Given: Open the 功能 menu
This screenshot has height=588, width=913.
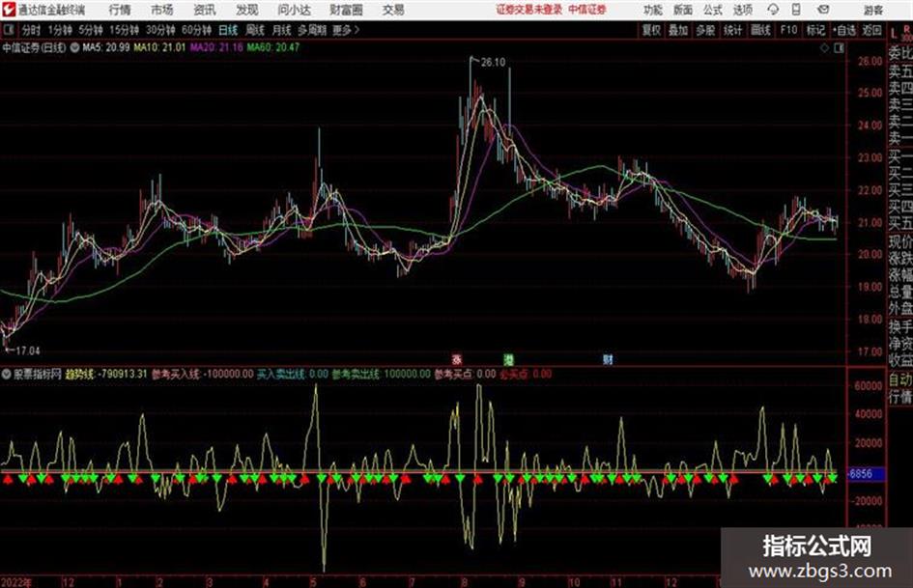Looking at the screenshot, I should (653, 10).
